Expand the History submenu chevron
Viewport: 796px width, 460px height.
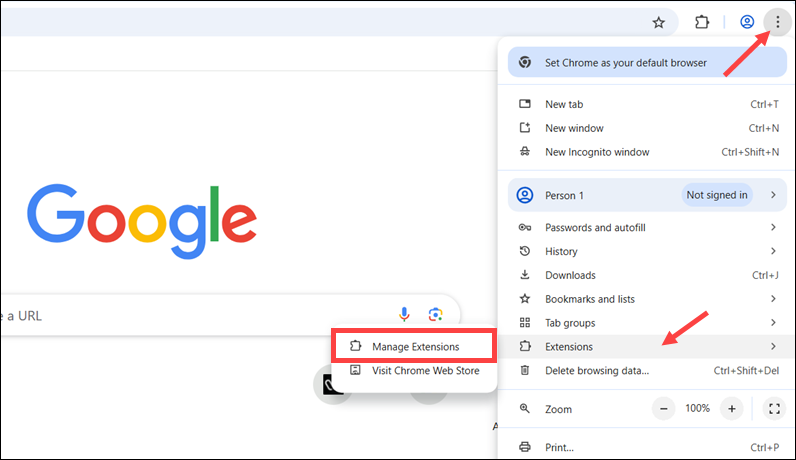point(773,251)
